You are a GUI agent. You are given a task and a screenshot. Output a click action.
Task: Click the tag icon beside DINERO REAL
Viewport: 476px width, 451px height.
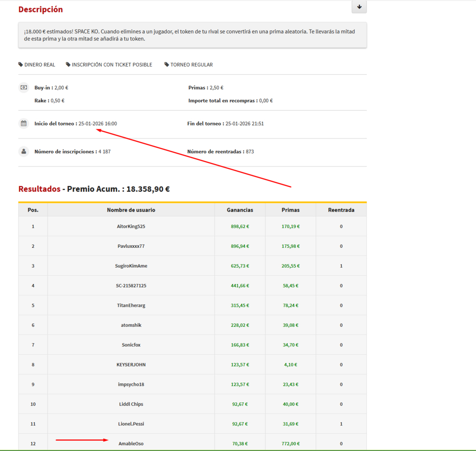pos(20,65)
